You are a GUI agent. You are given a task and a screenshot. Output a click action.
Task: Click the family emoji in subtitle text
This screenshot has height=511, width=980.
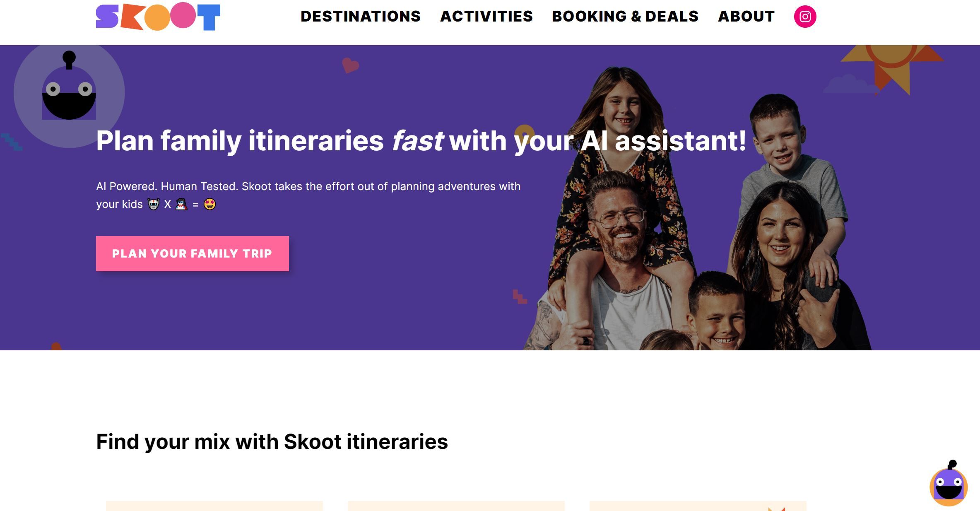(181, 204)
